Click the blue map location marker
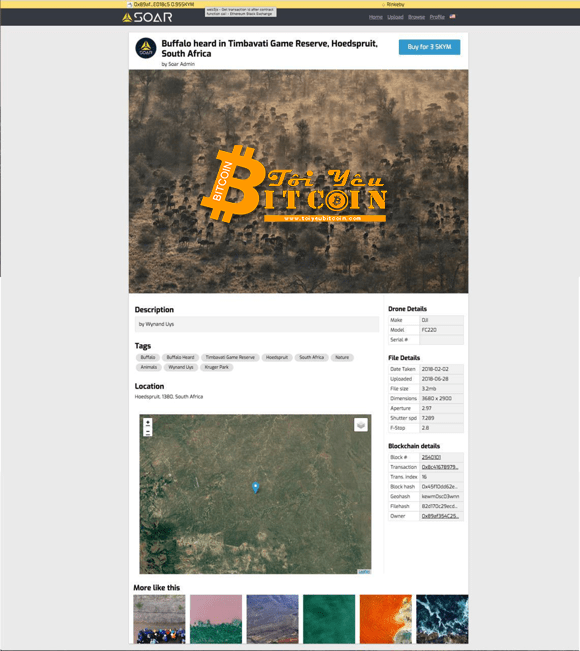 (256, 487)
